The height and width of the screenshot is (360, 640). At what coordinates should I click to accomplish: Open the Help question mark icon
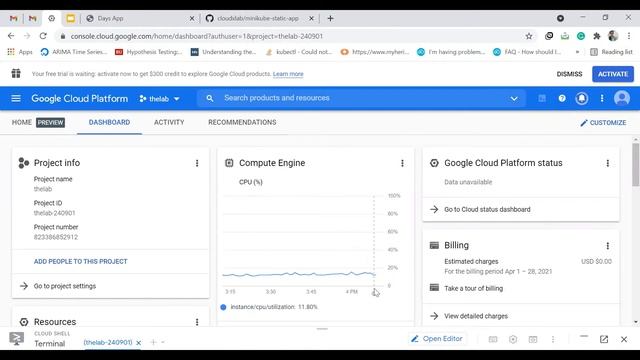562,98
